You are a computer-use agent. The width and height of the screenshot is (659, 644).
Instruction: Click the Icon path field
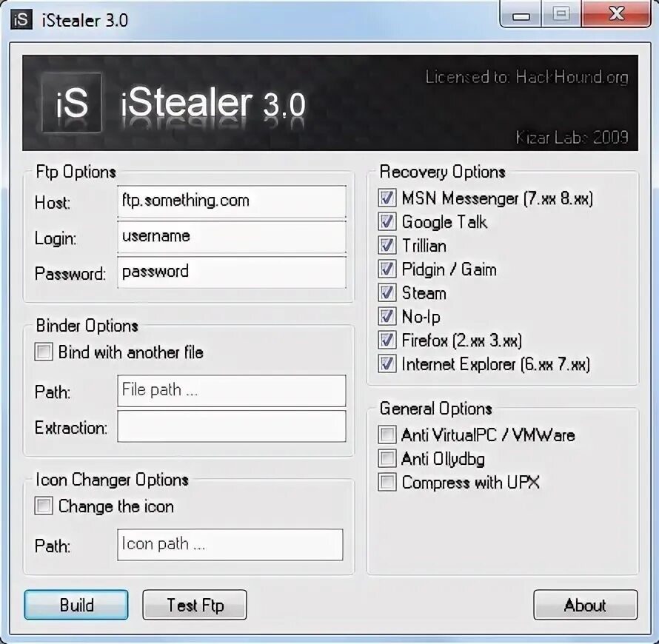point(230,545)
